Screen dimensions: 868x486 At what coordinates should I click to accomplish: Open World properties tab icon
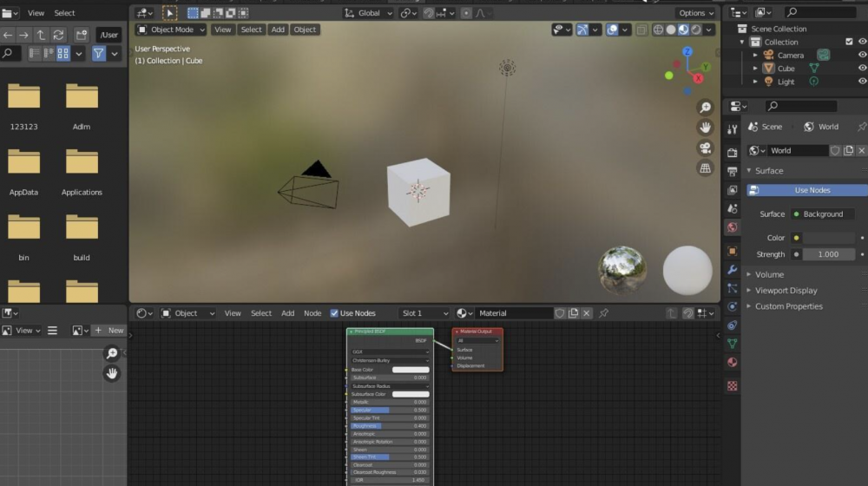733,227
